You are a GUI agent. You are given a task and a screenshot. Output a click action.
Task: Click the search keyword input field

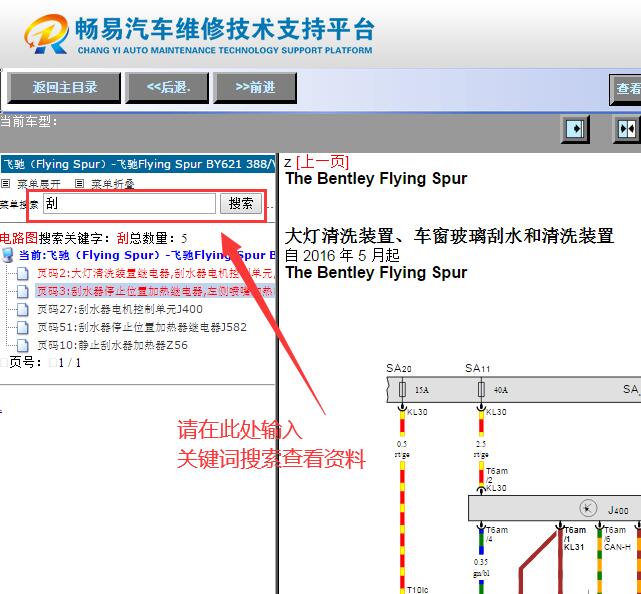click(129, 203)
